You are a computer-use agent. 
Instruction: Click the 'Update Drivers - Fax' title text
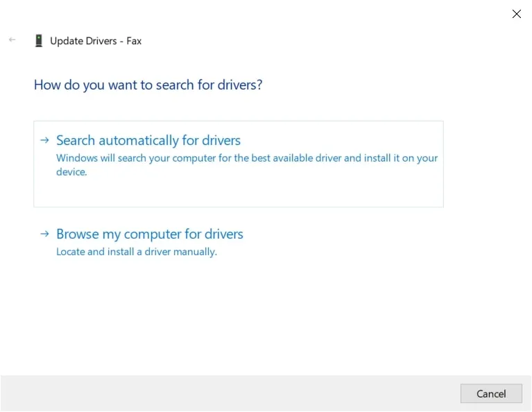coord(96,41)
